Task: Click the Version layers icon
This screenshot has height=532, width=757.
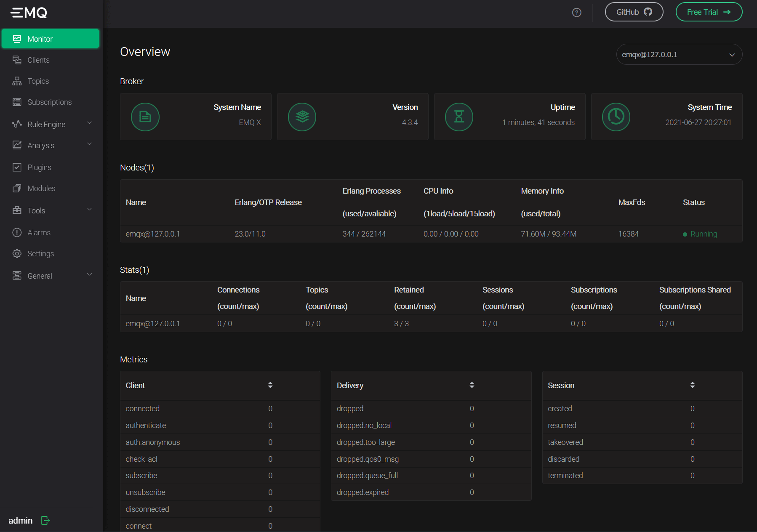Action: [x=302, y=117]
